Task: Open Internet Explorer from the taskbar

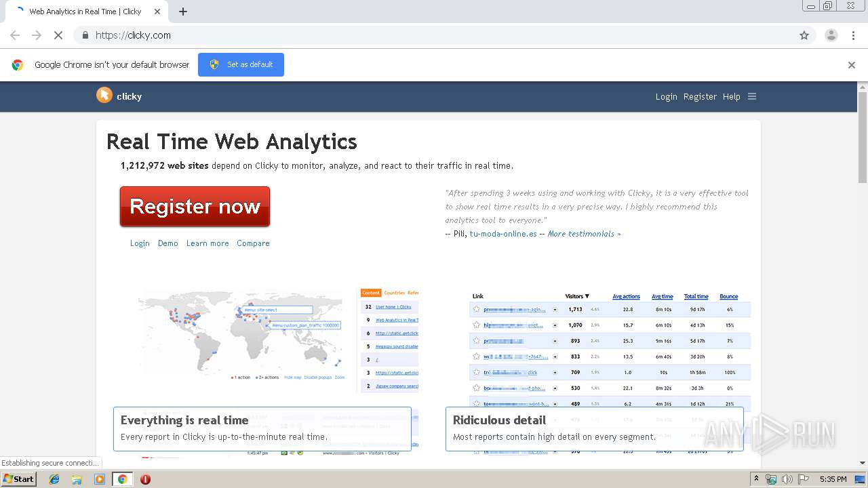Action: (x=54, y=479)
